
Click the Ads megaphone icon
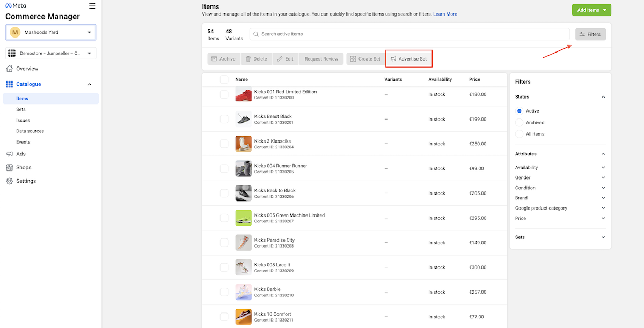(x=10, y=154)
